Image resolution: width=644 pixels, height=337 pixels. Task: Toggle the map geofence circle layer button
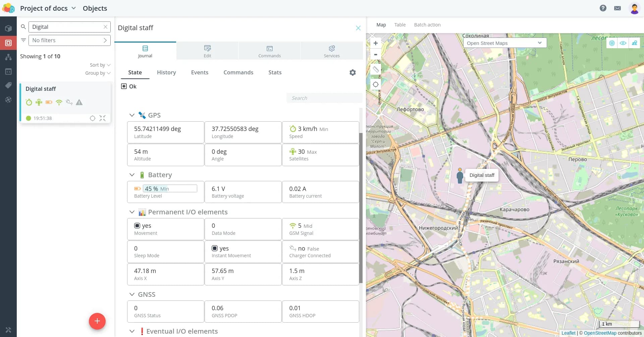click(x=612, y=43)
